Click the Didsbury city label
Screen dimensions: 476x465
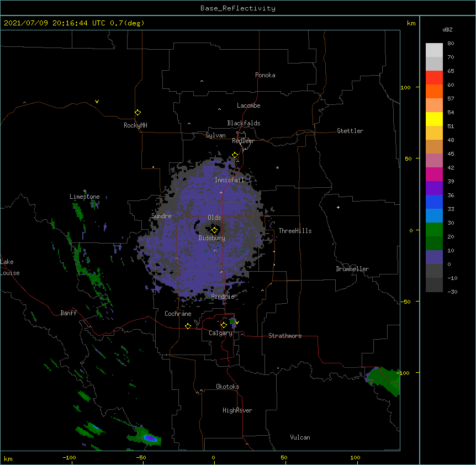tap(212, 238)
